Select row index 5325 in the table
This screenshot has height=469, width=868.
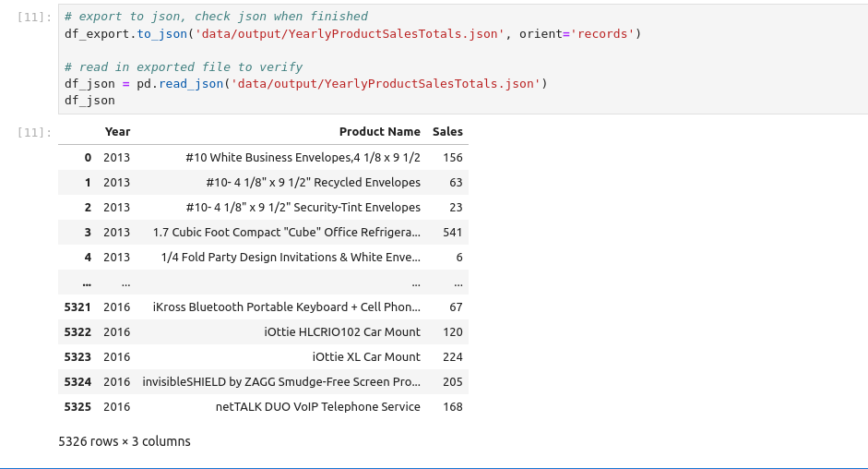(x=77, y=407)
